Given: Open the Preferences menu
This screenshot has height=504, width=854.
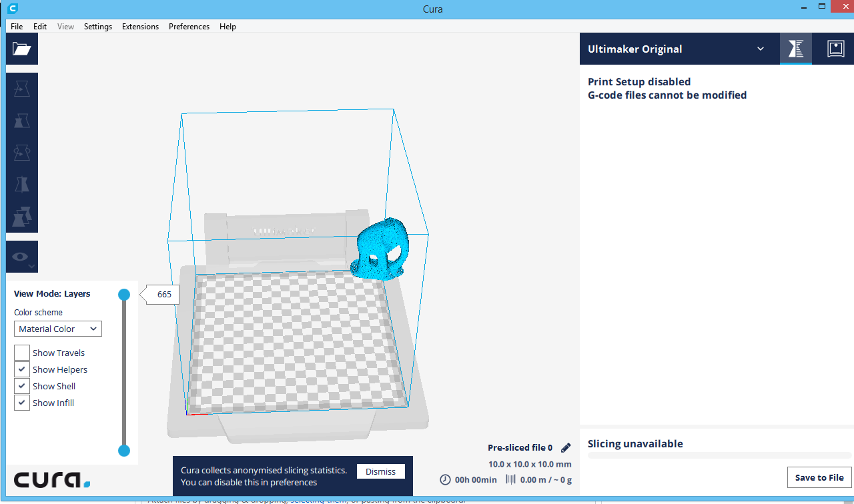Looking at the screenshot, I should [x=189, y=27].
